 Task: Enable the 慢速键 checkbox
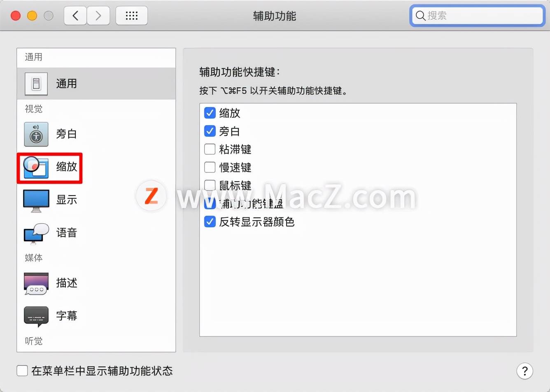pyautogui.click(x=210, y=167)
